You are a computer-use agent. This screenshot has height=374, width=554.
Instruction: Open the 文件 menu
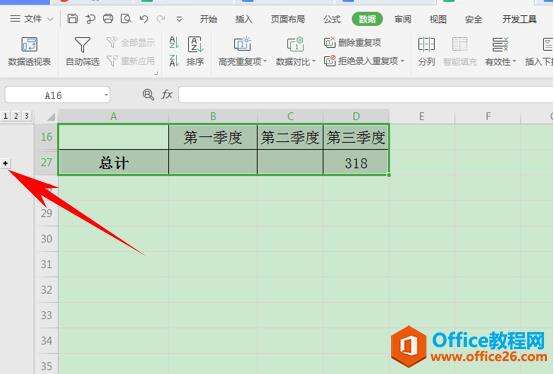coord(31,19)
